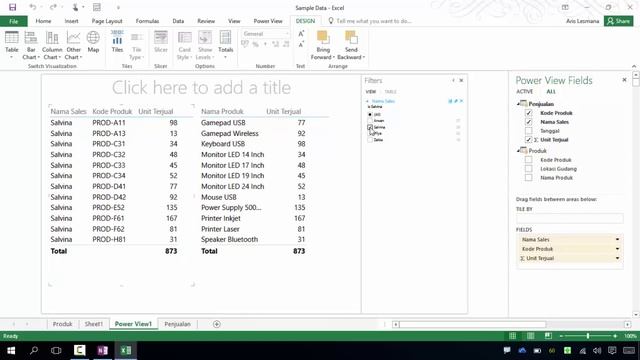
Task: Zoom in with the plus button
Action: point(615,336)
